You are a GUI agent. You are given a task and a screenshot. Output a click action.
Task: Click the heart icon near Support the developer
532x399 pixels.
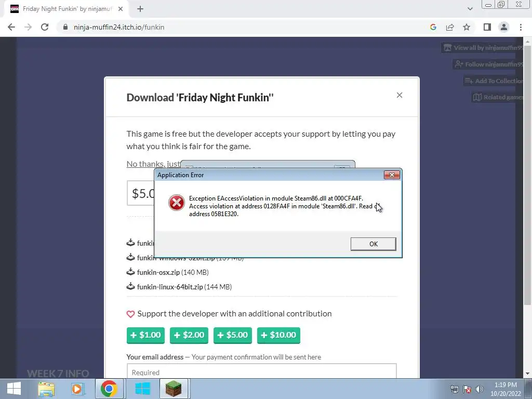click(130, 314)
